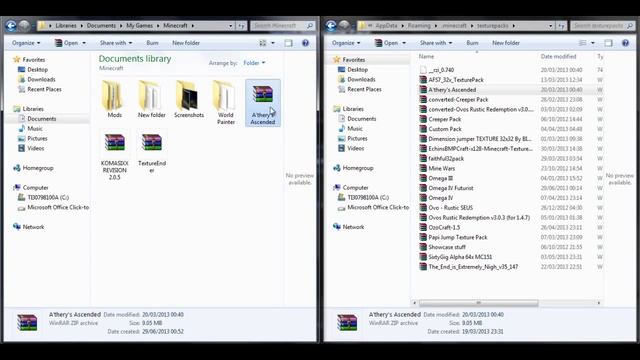Change view icon in right window toolbar
Image resolution: width=640 pixels, height=360 pixels.
click(x=583, y=43)
